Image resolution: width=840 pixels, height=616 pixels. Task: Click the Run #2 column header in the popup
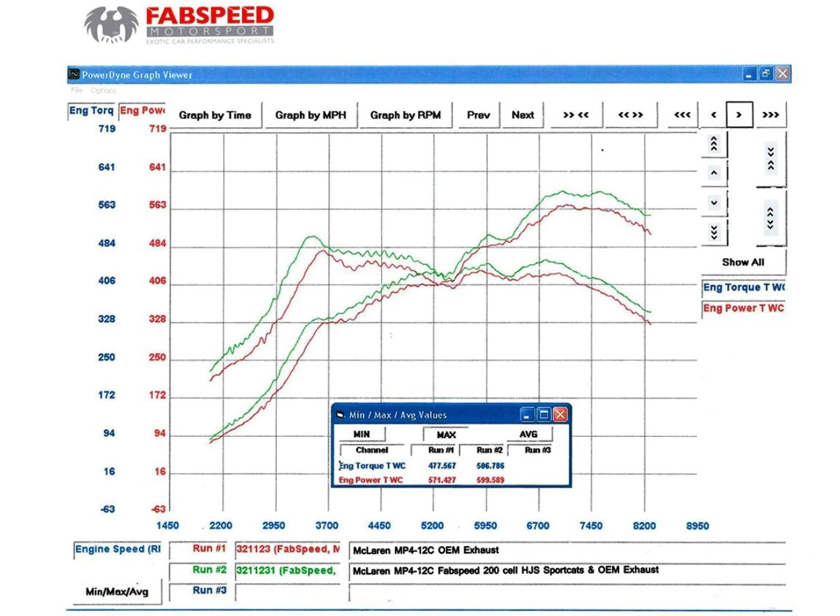481,451
